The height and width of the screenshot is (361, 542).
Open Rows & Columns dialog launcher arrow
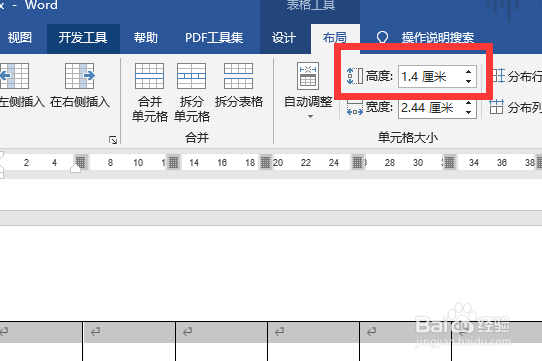[x=113, y=140]
